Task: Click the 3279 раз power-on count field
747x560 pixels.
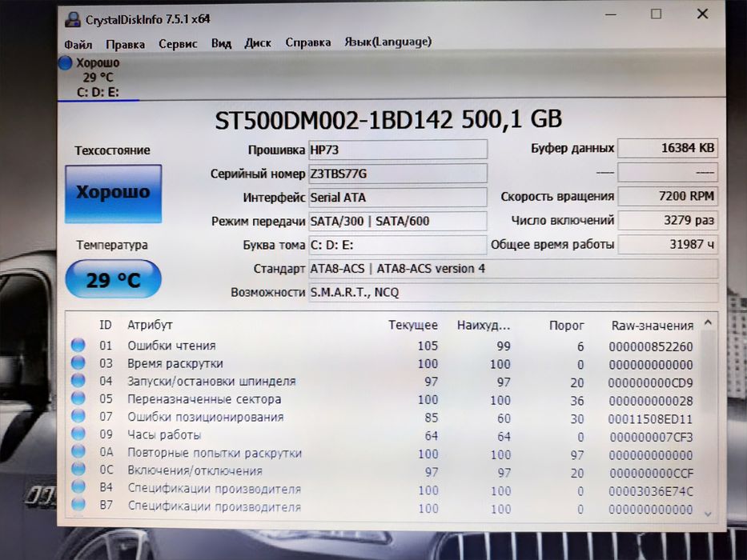Action: click(x=668, y=221)
